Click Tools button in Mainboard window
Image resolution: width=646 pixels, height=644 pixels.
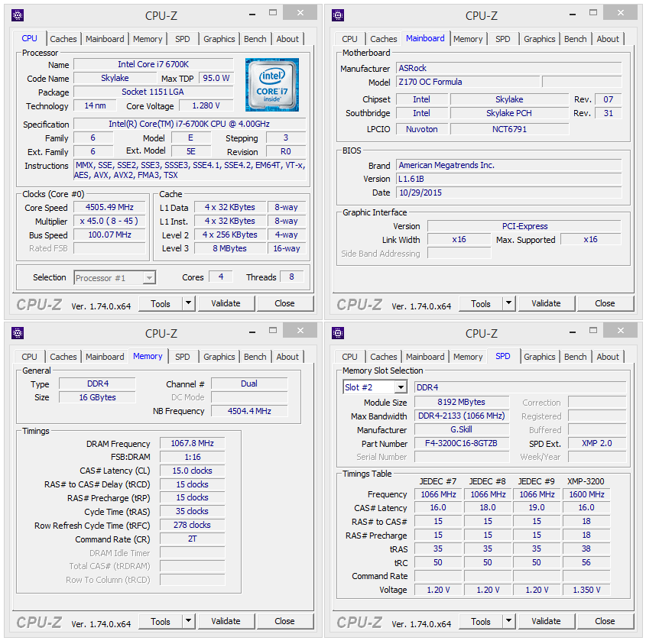click(481, 303)
